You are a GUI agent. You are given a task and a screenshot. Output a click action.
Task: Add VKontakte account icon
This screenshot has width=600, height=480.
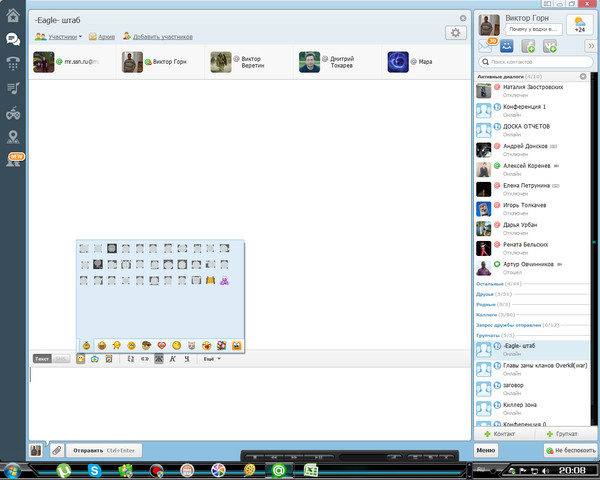tap(550, 46)
